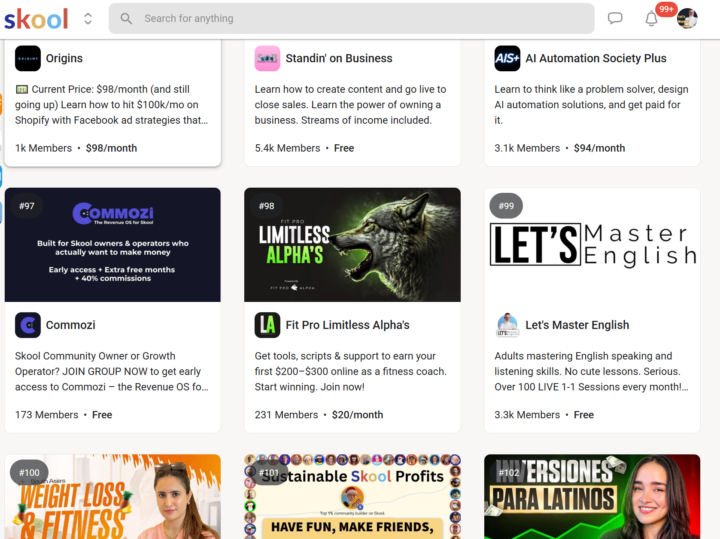
Task: Open the Inversiones Para Latinos banner
Action: pyautogui.click(x=592, y=497)
